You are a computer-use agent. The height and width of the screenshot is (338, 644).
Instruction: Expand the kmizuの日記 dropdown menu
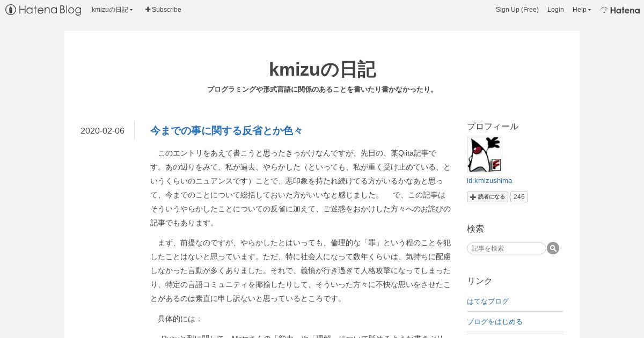click(112, 10)
